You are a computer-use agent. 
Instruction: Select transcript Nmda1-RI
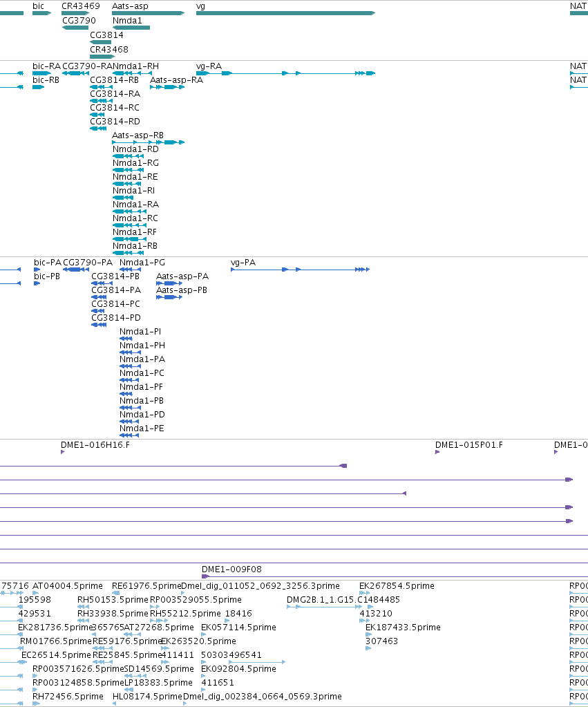click(x=123, y=198)
